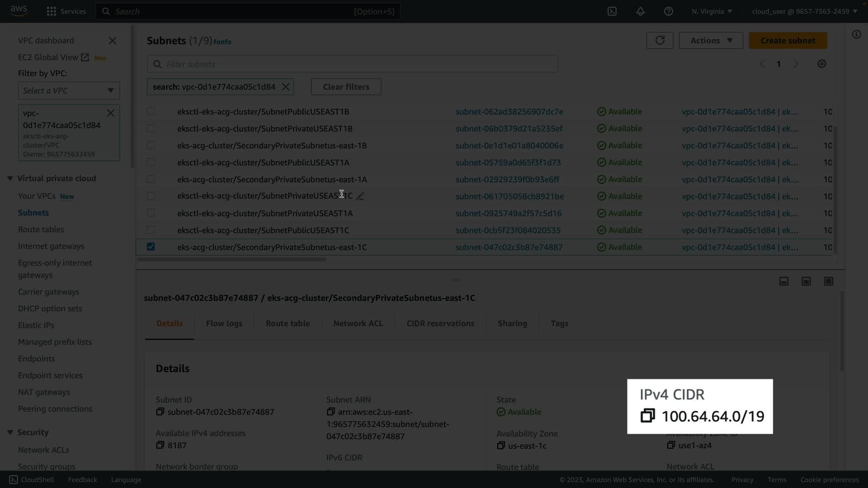Open subnet-062ad38256907dc7e link
Screen dimensions: 868x488
(x=509, y=112)
